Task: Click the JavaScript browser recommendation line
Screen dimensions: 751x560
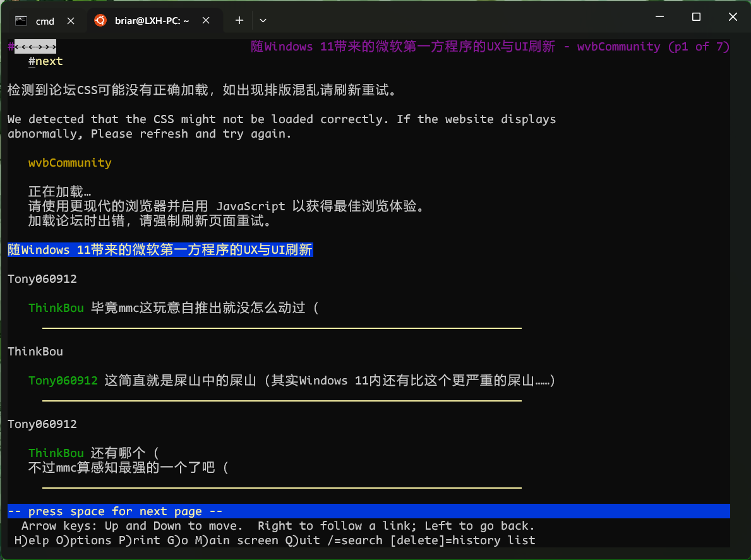Action: click(x=226, y=206)
